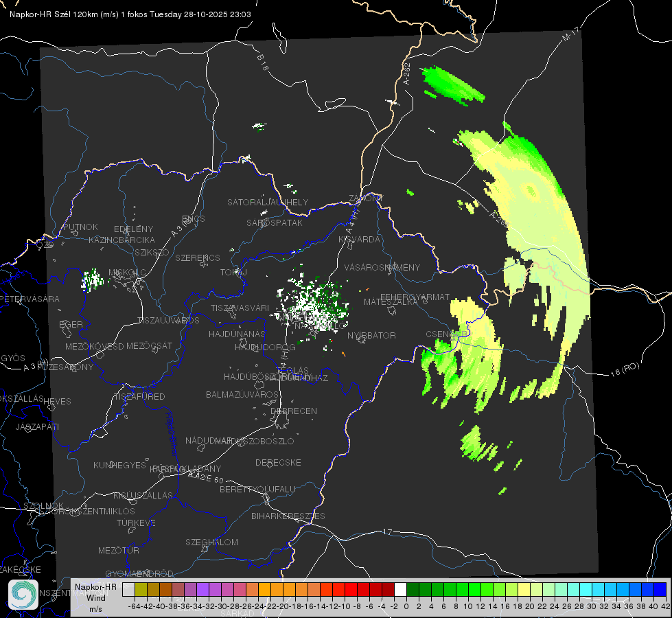Select the PUTNOK label
This screenshot has height=618, width=672.
coord(80,227)
